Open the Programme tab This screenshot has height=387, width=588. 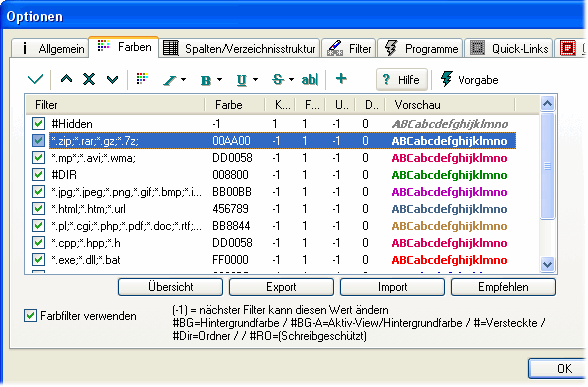click(420, 48)
